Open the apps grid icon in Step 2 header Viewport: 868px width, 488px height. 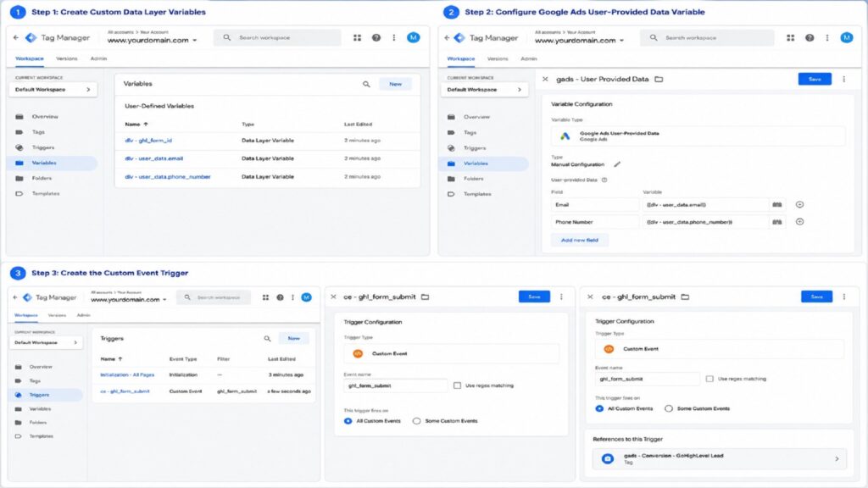[x=791, y=37]
